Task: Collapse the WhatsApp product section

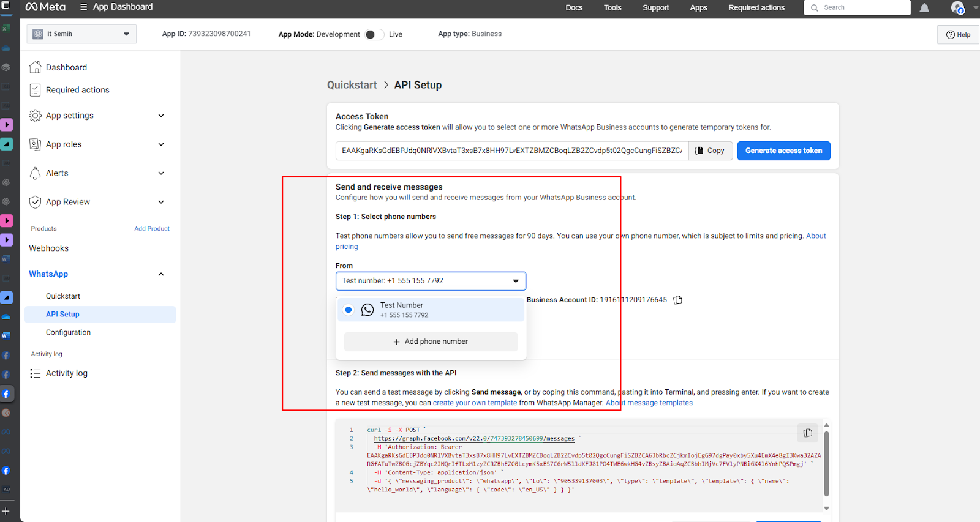Action: [161, 274]
